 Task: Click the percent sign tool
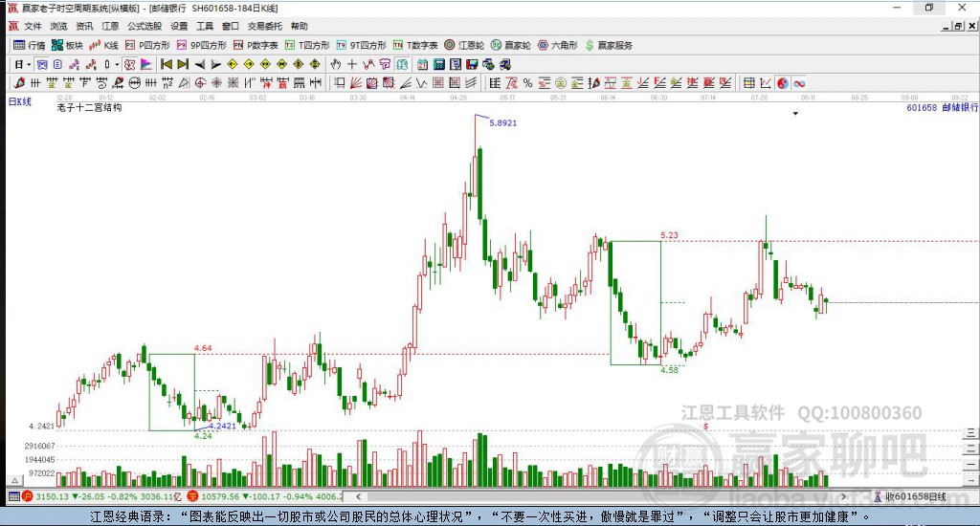528,83
